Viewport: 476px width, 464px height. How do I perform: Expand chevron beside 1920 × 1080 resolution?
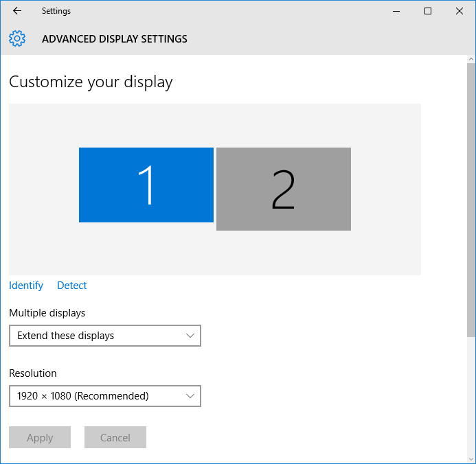[190, 396]
